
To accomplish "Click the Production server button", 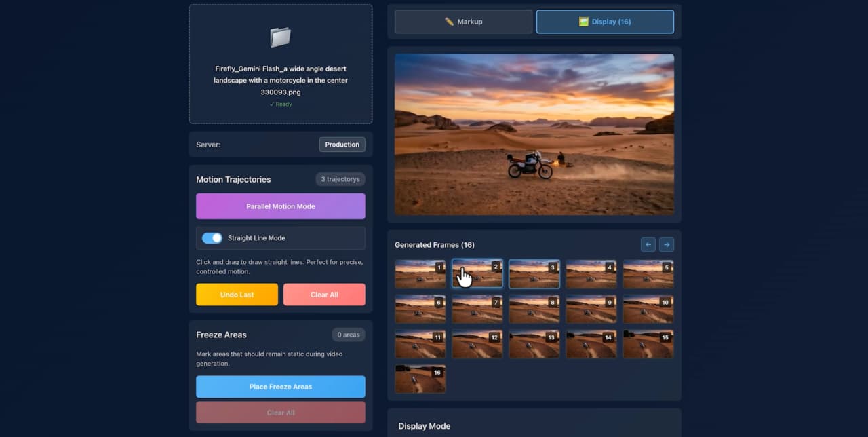I will pyautogui.click(x=342, y=144).
